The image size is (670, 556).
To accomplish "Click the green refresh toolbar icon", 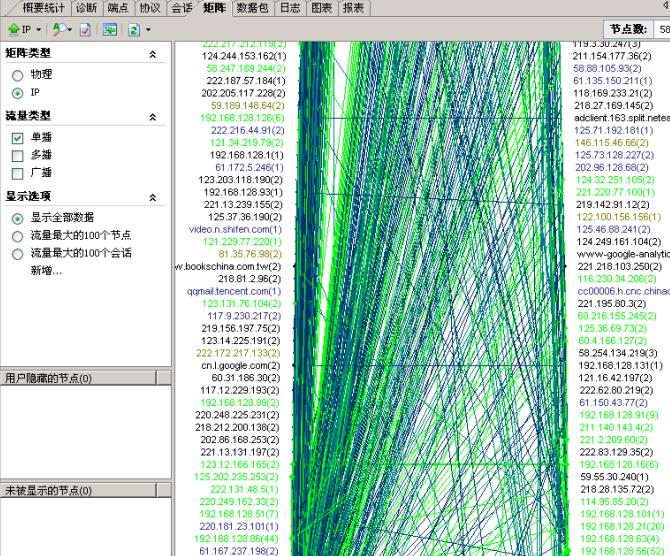I will [134, 30].
